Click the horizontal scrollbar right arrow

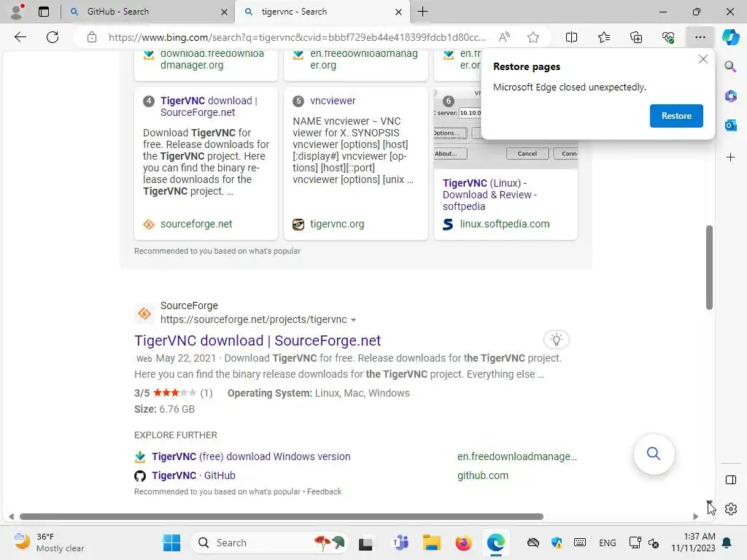click(695, 517)
